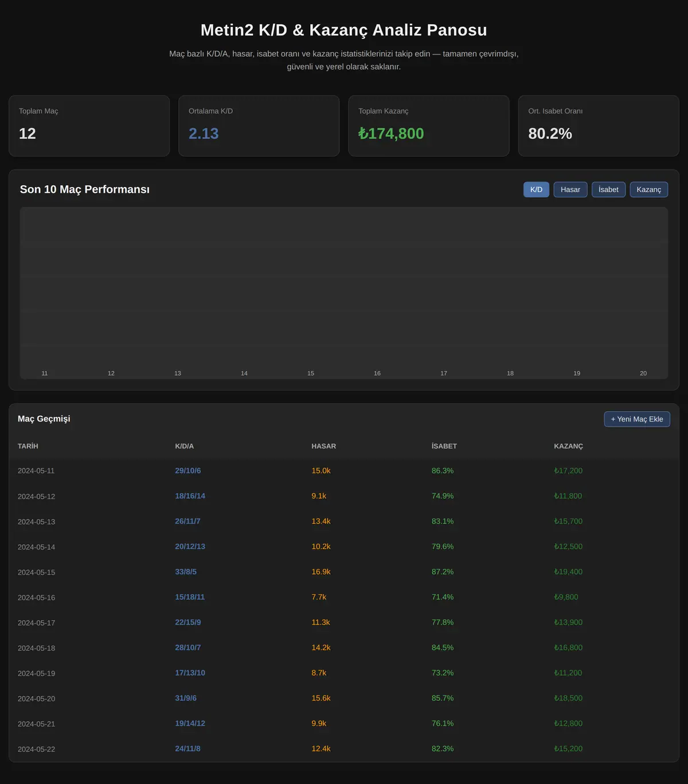
Task: Click earnings value ₺19,400
Action: coord(568,572)
